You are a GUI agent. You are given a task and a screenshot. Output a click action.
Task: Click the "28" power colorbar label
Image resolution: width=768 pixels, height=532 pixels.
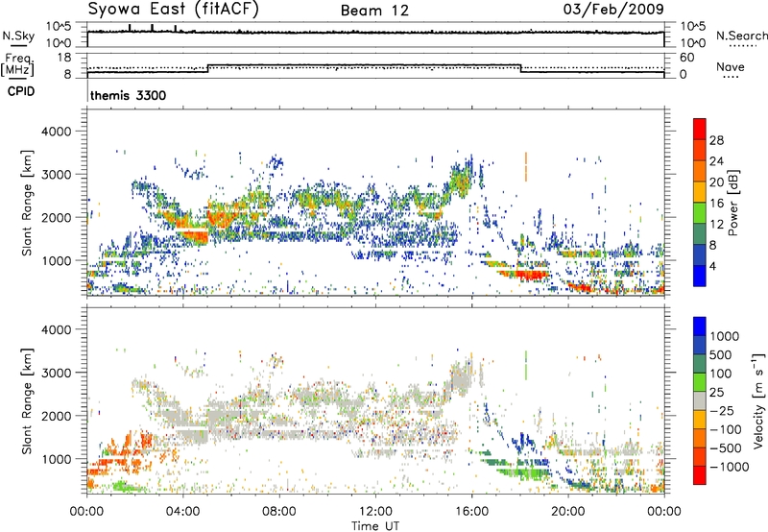tap(716, 140)
